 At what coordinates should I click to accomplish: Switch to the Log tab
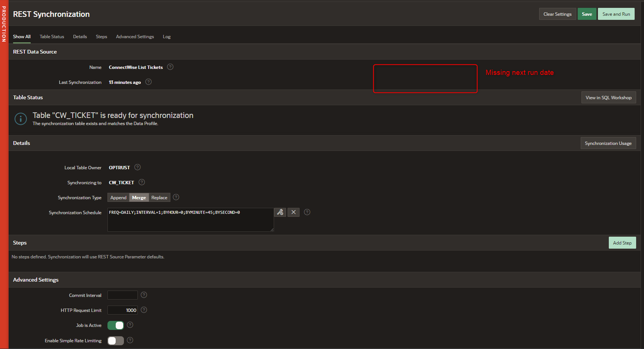167,36
